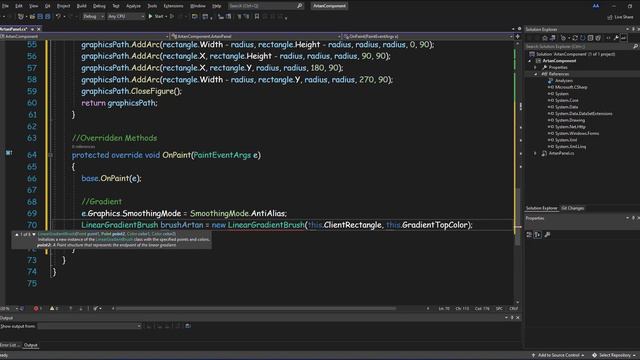Screen dimensions: 640x360
Task: Click Solution Explorer show all files icon
Action: (598, 38)
